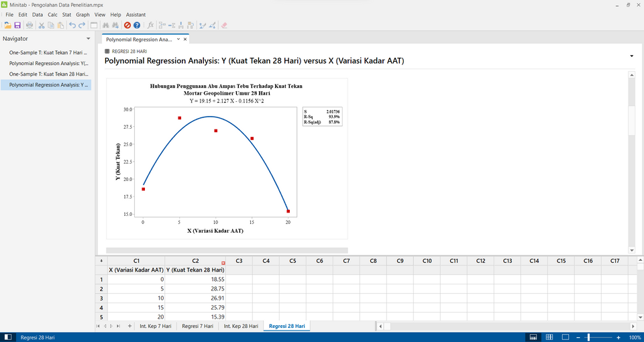644x342 pixels.
Task: Switch to the Int. Kep 28 Hari worksheet tab
Action: 241,326
